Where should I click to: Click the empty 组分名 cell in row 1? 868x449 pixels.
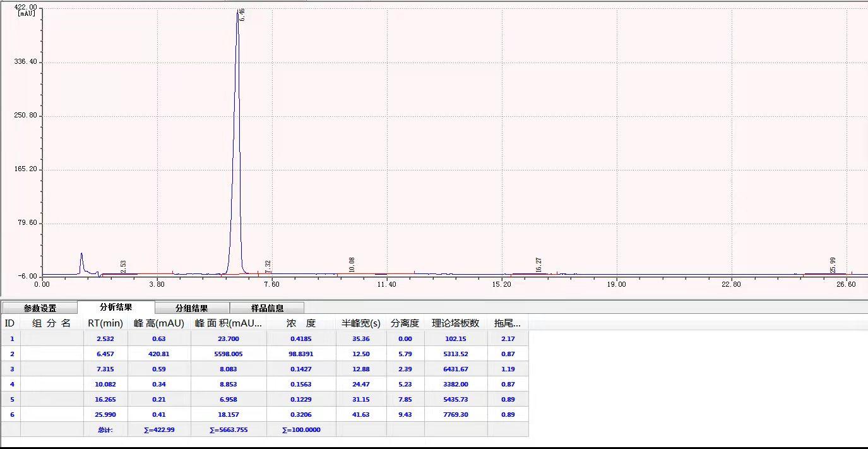click(51, 339)
